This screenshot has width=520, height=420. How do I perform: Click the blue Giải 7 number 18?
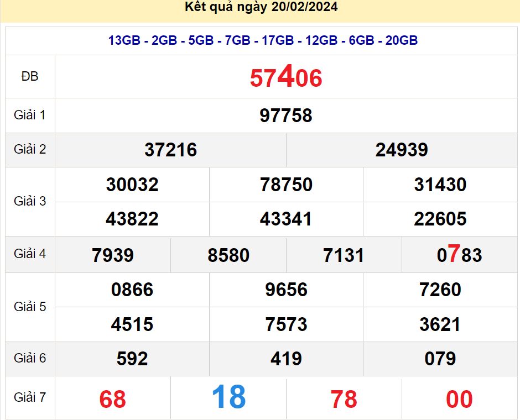[x=228, y=397]
